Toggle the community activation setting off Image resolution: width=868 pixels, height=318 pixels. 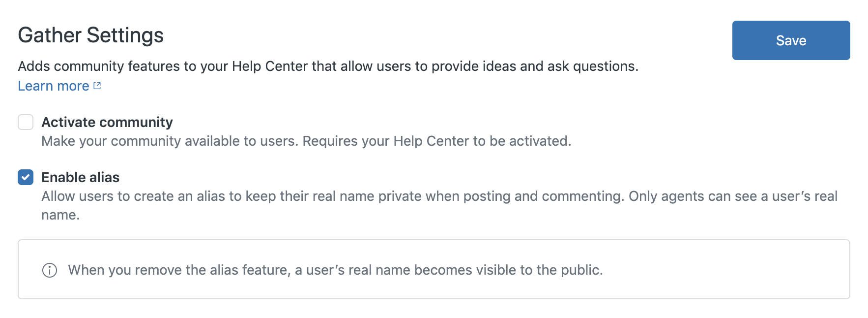[25, 122]
